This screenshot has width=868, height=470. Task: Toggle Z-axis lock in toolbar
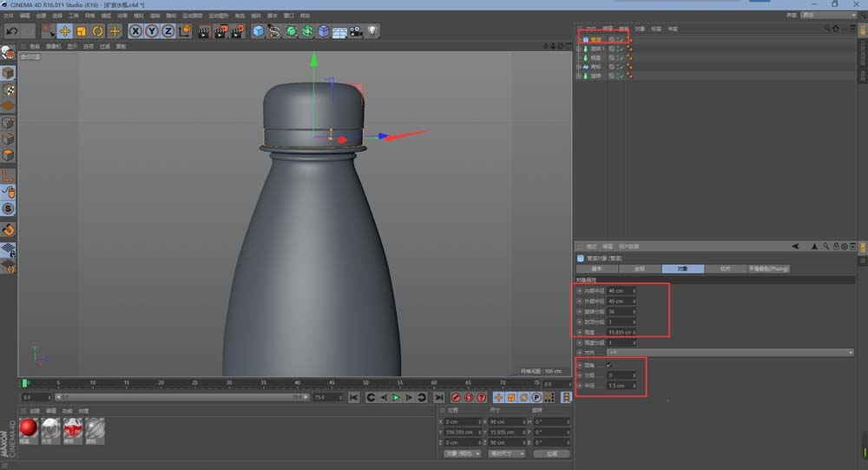pos(168,31)
